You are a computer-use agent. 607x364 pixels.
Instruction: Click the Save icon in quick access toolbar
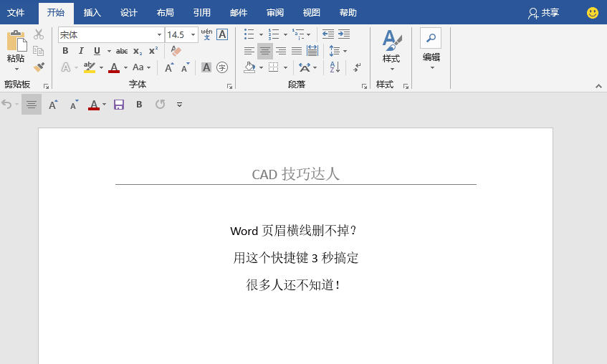[x=119, y=105]
